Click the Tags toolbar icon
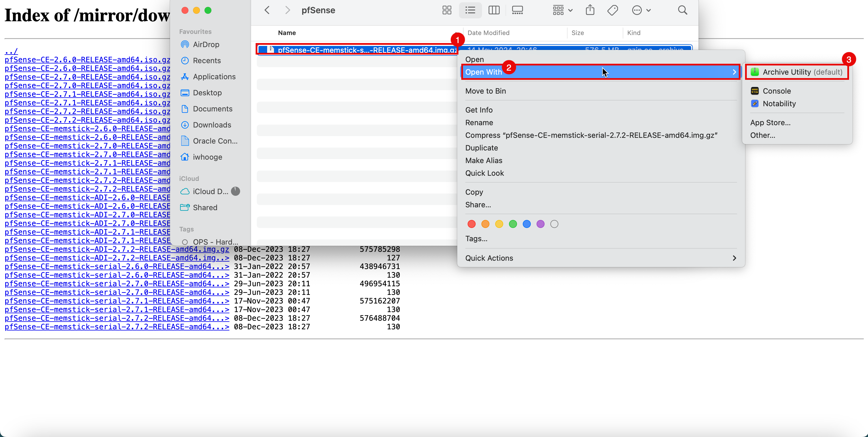 (x=612, y=10)
